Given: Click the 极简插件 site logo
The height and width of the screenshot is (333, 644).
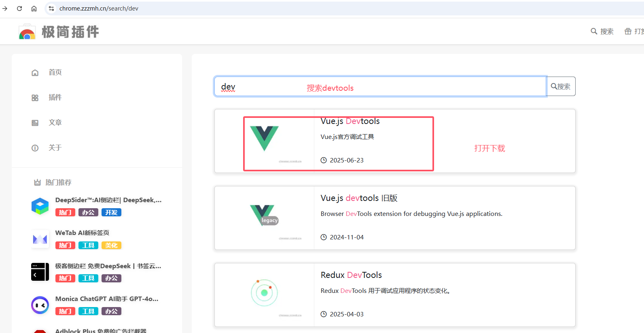Looking at the screenshot, I should (59, 32).
